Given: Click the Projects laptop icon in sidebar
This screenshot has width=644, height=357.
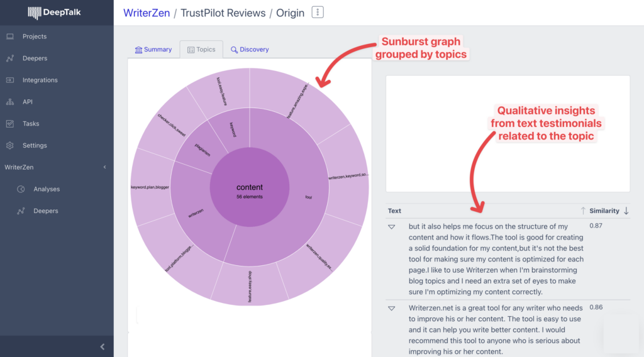Looking at the screenshot, I should point(10,36).
